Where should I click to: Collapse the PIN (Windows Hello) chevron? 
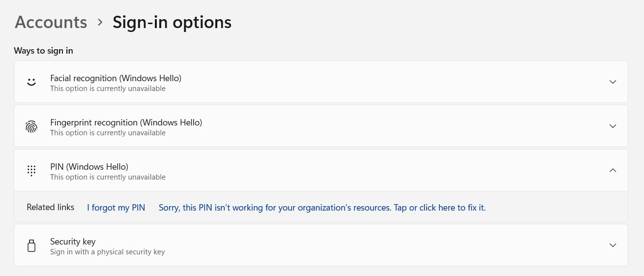[613, 170]
